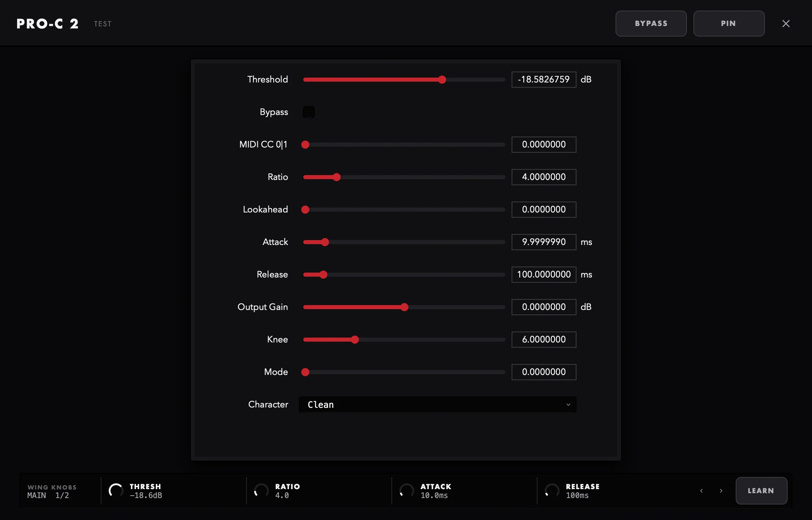
Task: Click the ATTACK wing knob dial
Action: pyautogui.click(x=407, y=491)
